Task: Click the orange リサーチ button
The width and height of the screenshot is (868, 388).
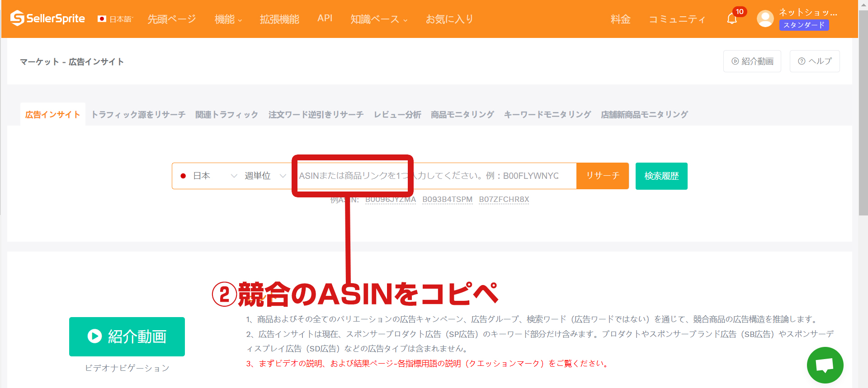Action: [603, 176]
